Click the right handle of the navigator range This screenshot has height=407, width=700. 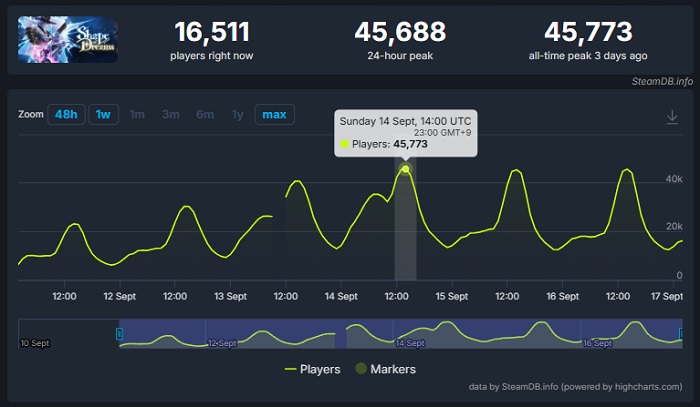[x=681, y=333]
